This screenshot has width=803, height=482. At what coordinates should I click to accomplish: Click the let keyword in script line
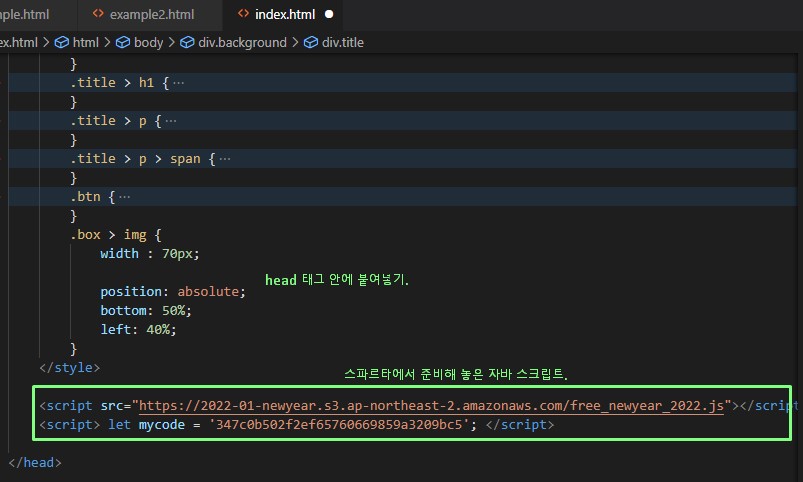pyautogui.click(x=119, y=425)
